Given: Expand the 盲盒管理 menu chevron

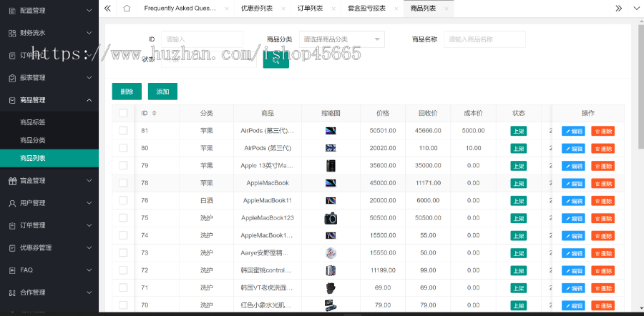Looking at the screenshot, I should 89,181.
